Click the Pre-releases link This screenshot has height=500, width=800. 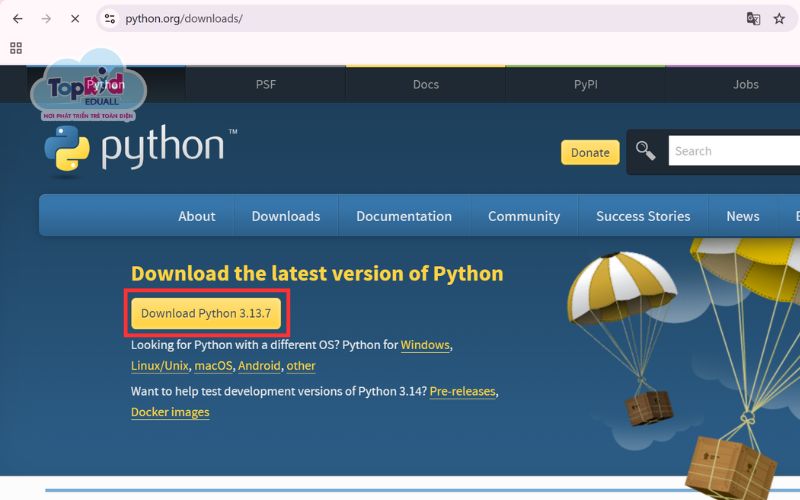pyautogui.click(x=462, y=391)
